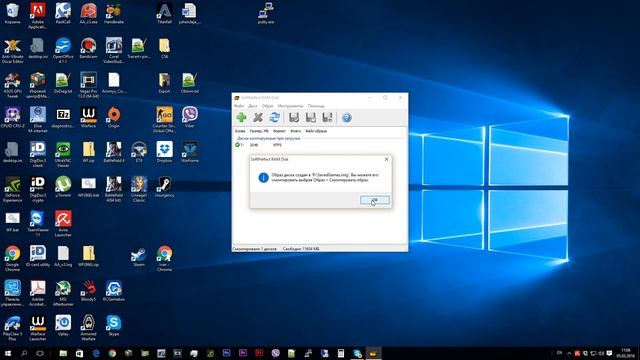This screenshot has width=640, height=360.
Task: Open the Windows Start menu
Action: click(8, 353)
